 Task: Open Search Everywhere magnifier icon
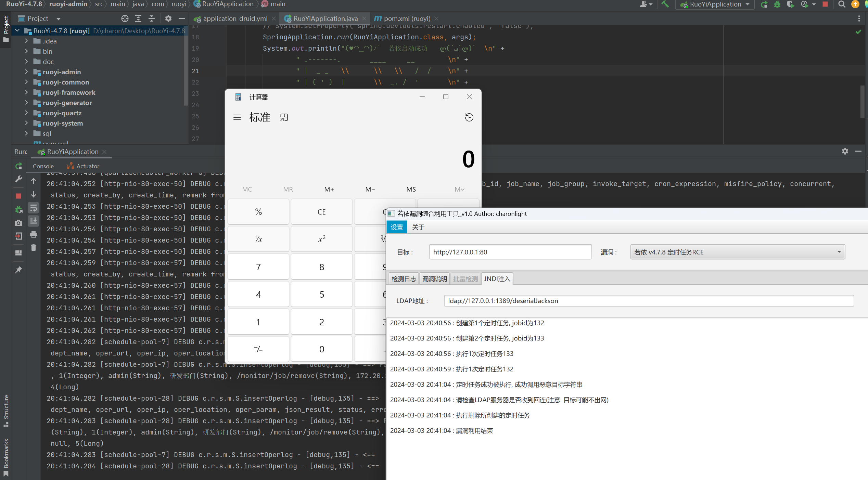click(x=842, y=4)
